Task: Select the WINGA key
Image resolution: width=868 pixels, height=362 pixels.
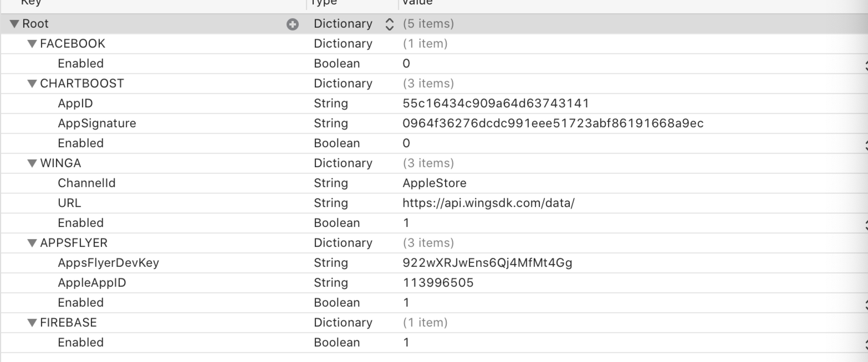Action: (x=60, y=163)
